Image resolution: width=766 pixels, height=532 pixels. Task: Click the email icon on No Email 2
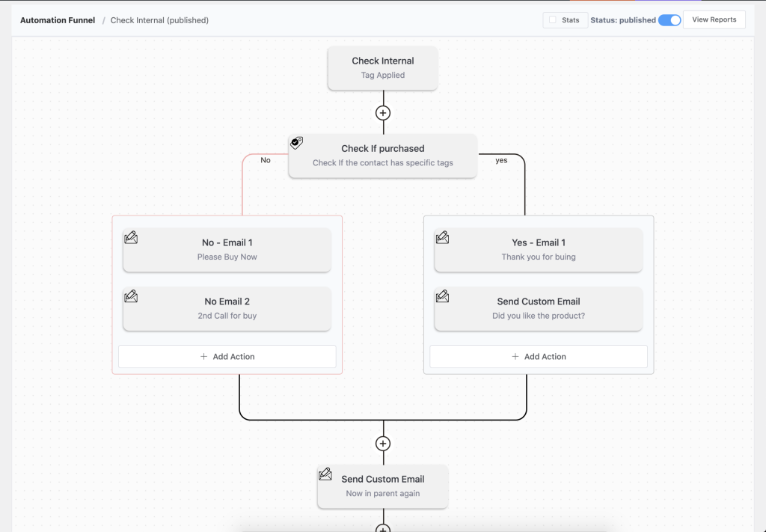[131, 296]
